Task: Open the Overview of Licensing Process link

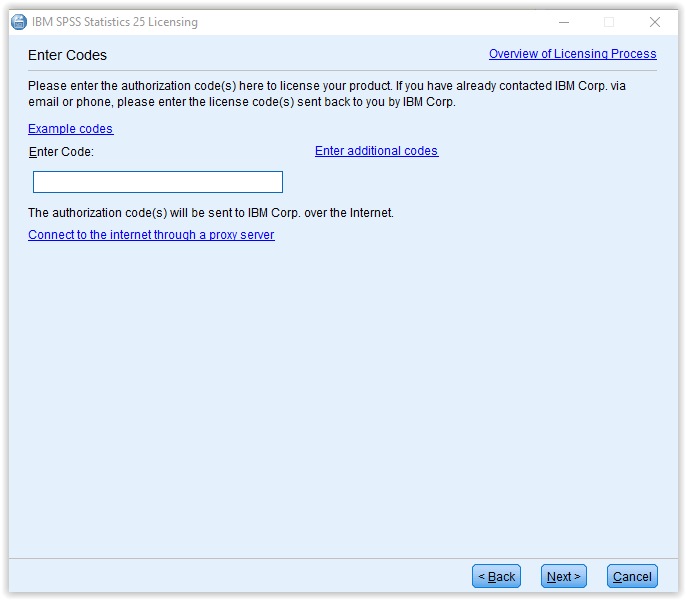Action: pos(573,54)
